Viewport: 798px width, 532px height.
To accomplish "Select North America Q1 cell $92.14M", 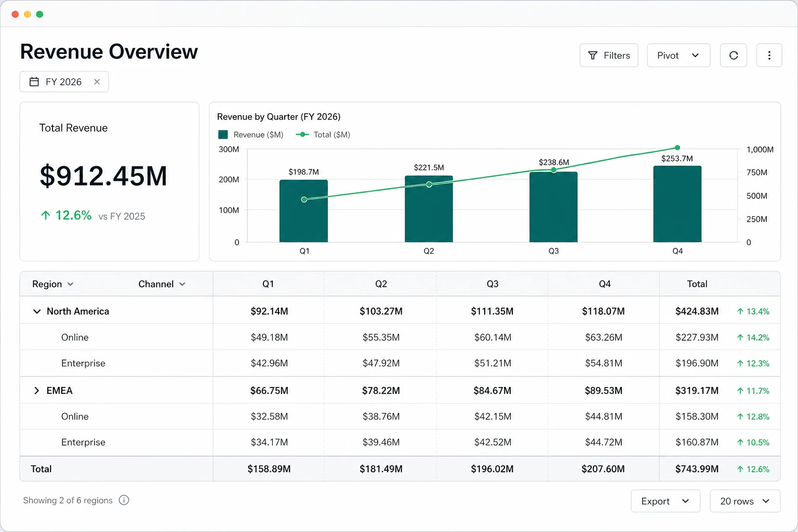I will (x=269, y=311).
